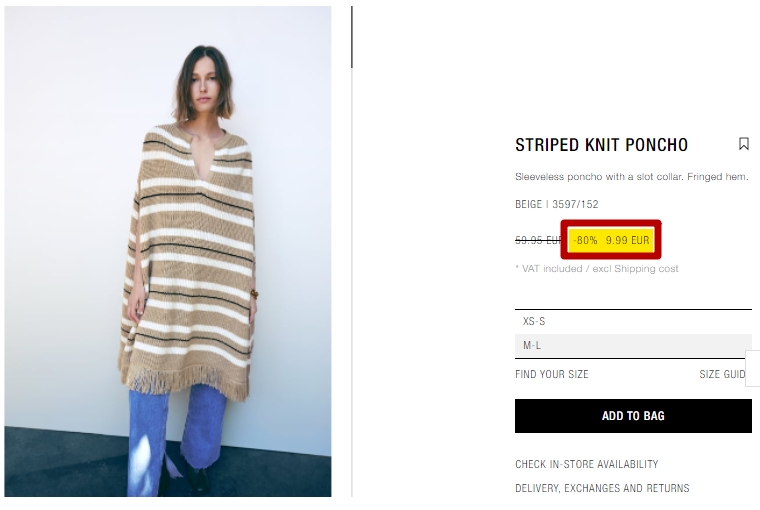Select size XS-S
The width and height of the screenshot is (760, 510).
(x=633, y=321)
